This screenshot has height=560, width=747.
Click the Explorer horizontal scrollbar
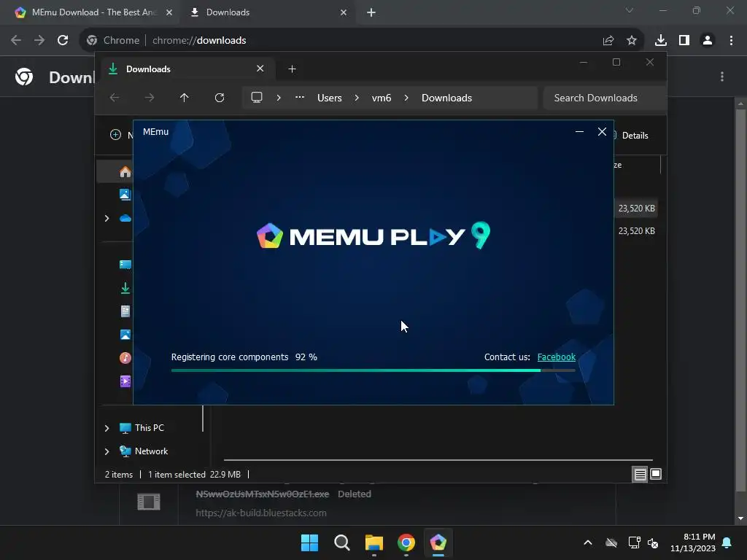point(438,461)
